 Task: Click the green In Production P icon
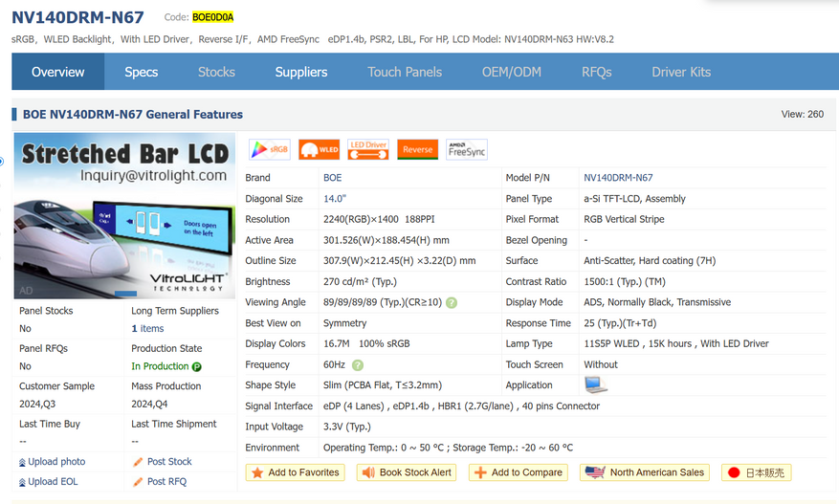pyautogui.click(x=197, y=367)
